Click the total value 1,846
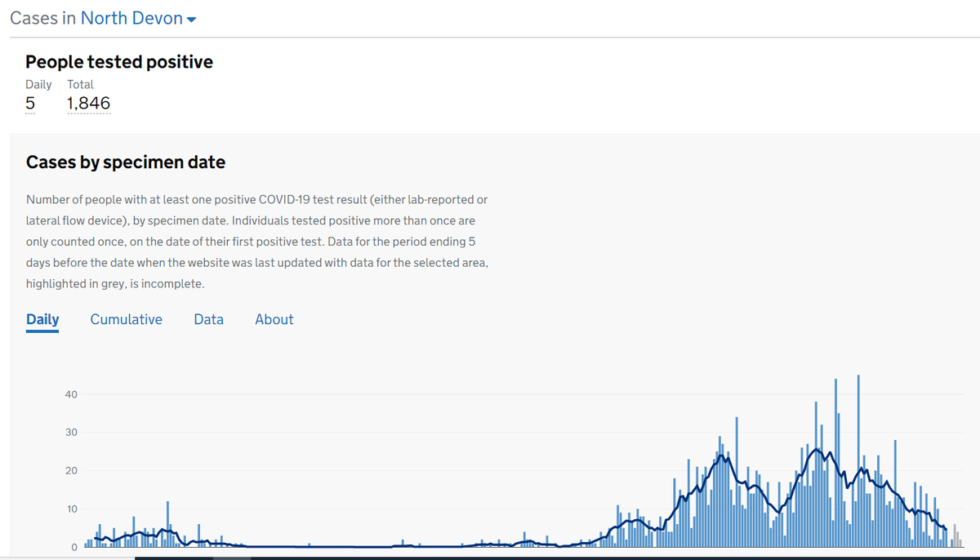Image resolution: width=980 pixels, height=560 pixels. click(x=89, y=104)
